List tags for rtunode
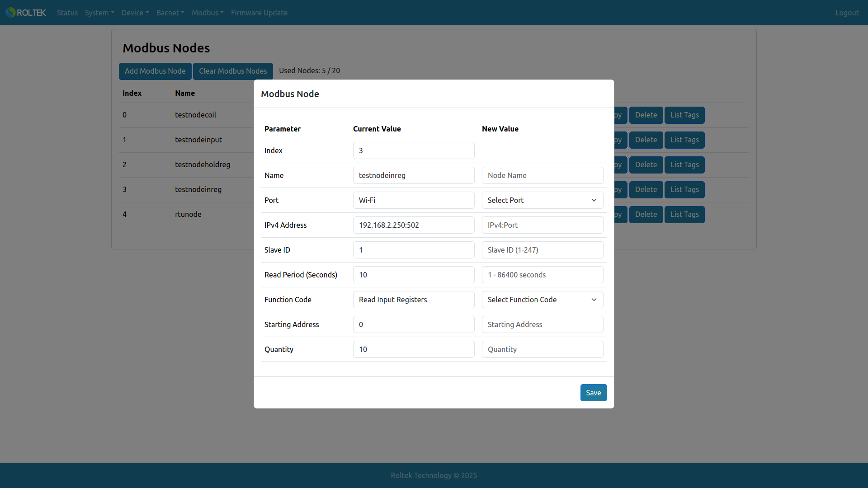The width and height of the screenshot is (868, 488). (x=684, y=215)
